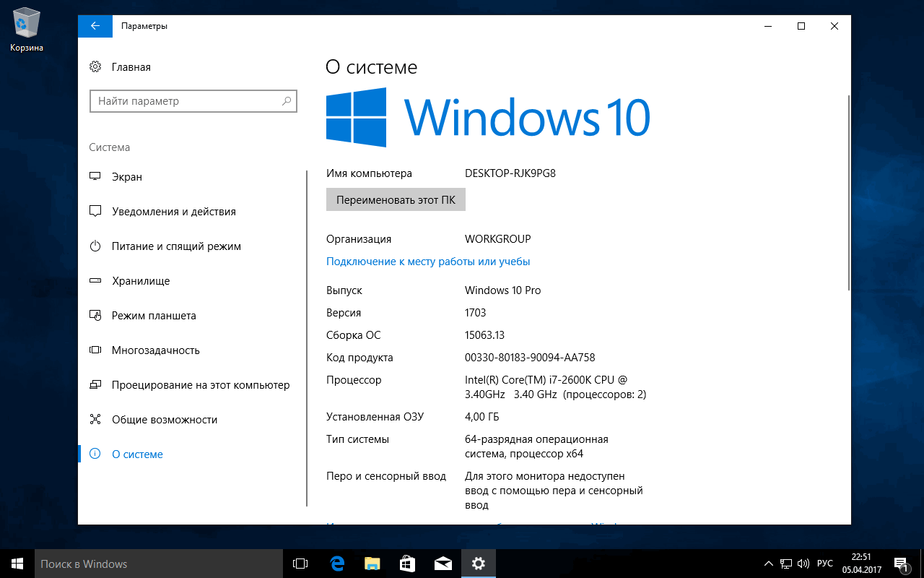Open the Mail app from the taskbar

pyautogui.click(x=443, y=564)
